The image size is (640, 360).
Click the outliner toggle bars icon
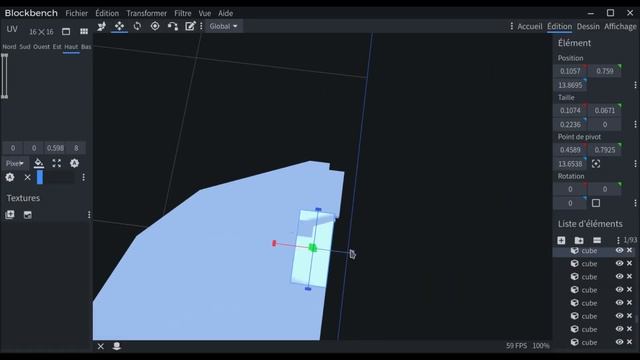597,240
